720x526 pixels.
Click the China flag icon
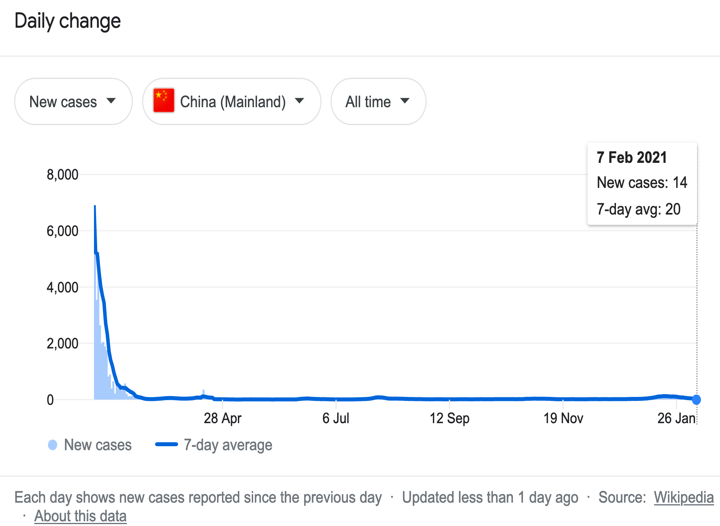(x=163, y=101)
